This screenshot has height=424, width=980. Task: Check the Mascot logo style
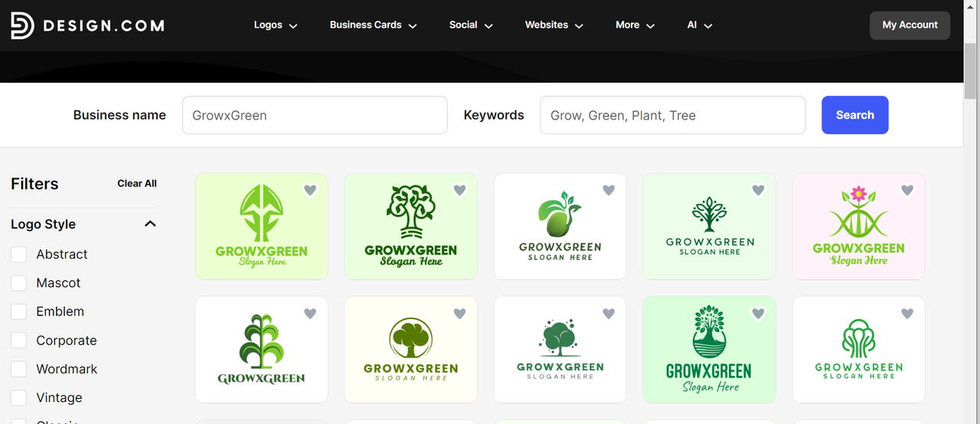click(x=19, y=283)
